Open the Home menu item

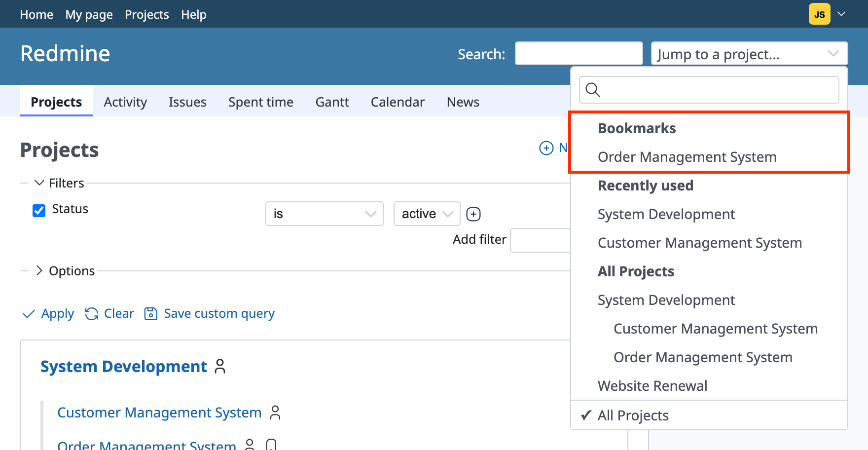36,15
